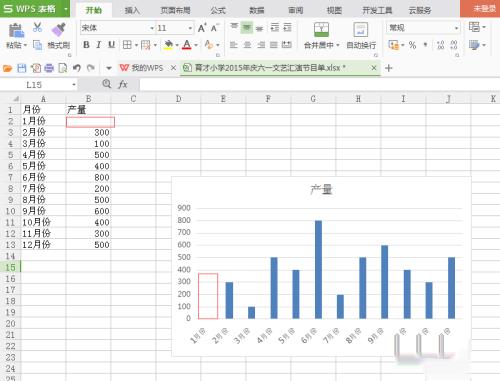Select the Format Painter brush icon

pos(58,29)
